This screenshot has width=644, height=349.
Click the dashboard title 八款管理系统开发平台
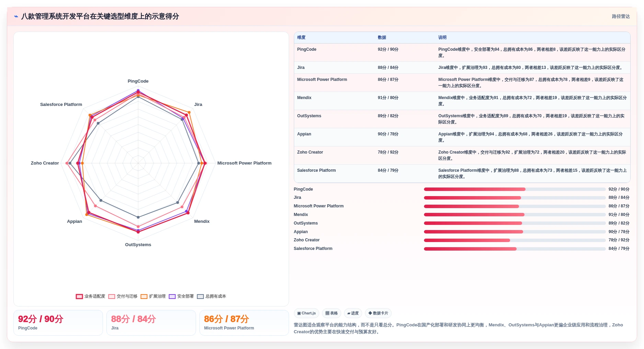[100, 16]
